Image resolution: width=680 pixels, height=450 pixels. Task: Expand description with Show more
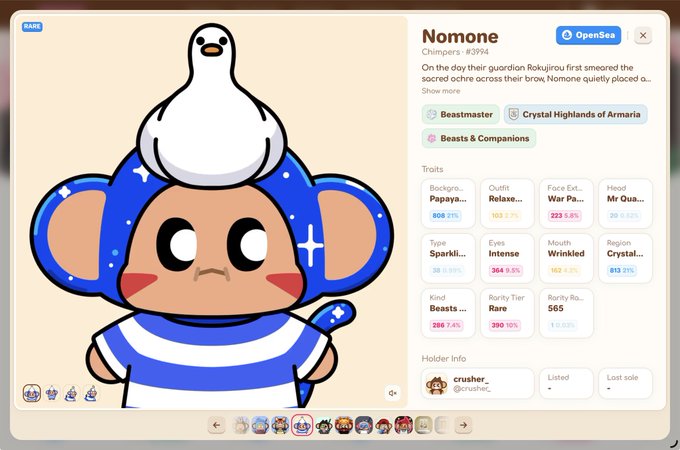[x=441, y=91]
